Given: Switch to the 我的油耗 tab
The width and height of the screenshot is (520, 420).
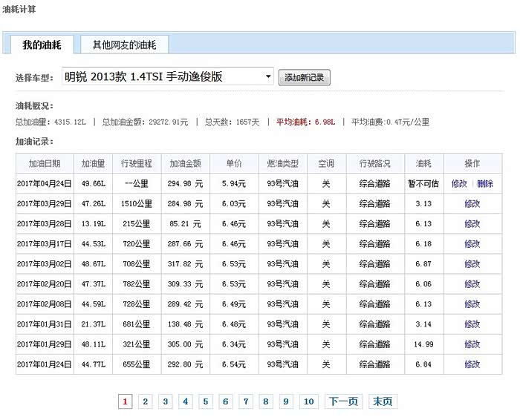Looking at the screenshot, I should coord(42,45).
